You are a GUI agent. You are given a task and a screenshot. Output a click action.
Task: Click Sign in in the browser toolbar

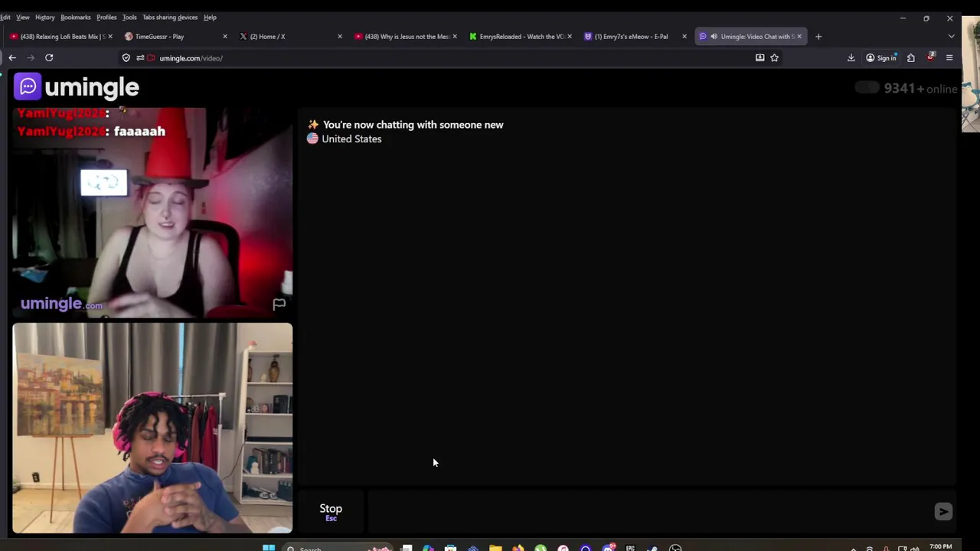pos(881,57)
